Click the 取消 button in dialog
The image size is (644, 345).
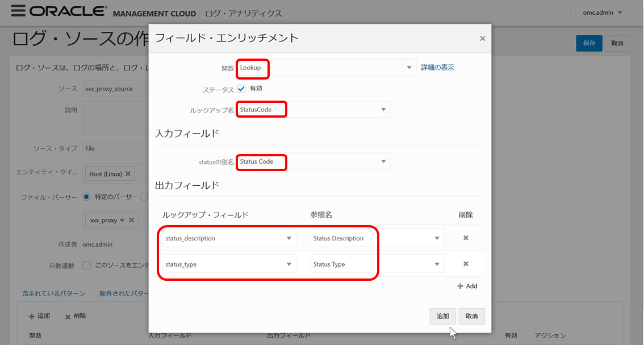(471, 316)
